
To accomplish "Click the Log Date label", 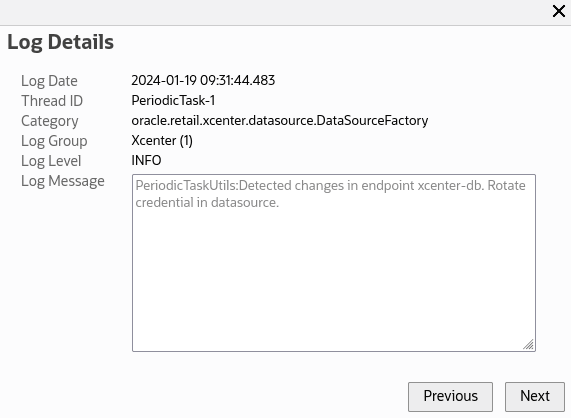I will [49, 81].
